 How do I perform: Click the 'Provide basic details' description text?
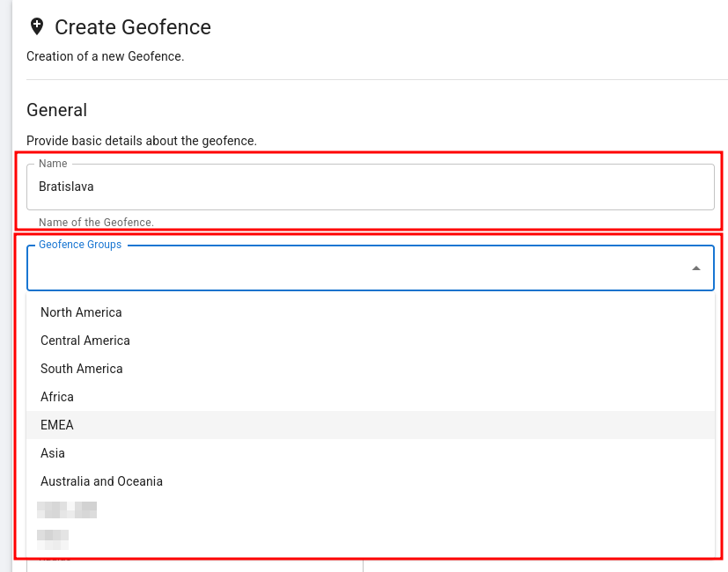(141, 141)
